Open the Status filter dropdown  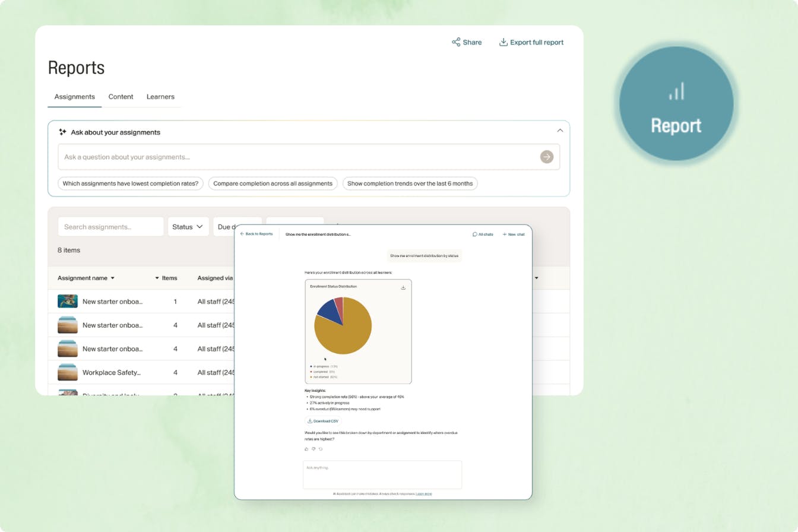[188, 227]
